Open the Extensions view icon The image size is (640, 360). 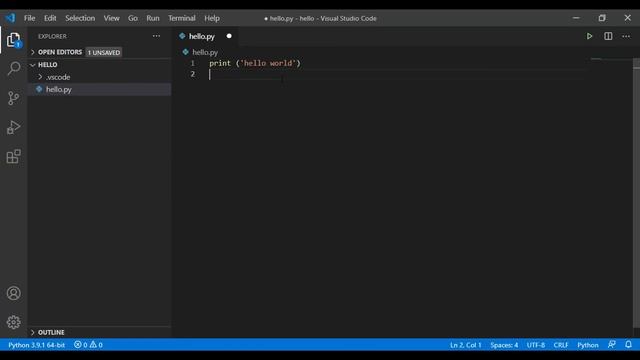[13, 156]
